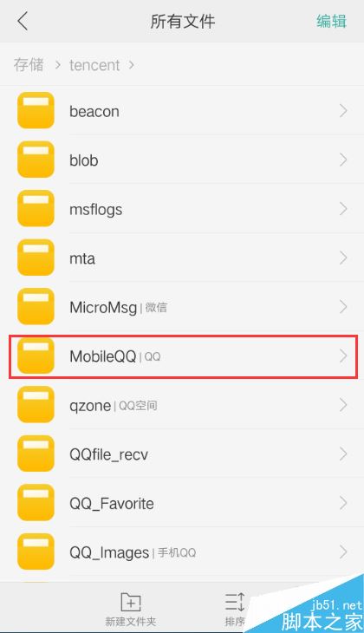Go to 存储 in breadcrumb path

point(29,64)
